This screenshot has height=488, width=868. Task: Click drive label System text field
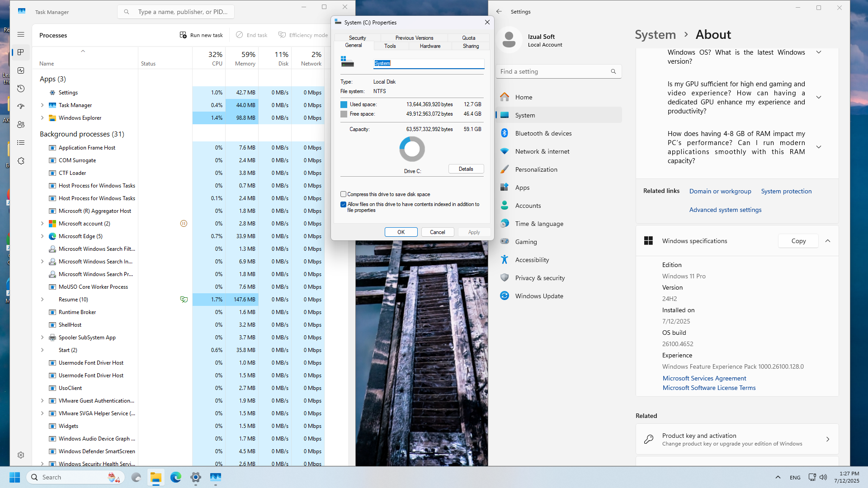(429, 64)
